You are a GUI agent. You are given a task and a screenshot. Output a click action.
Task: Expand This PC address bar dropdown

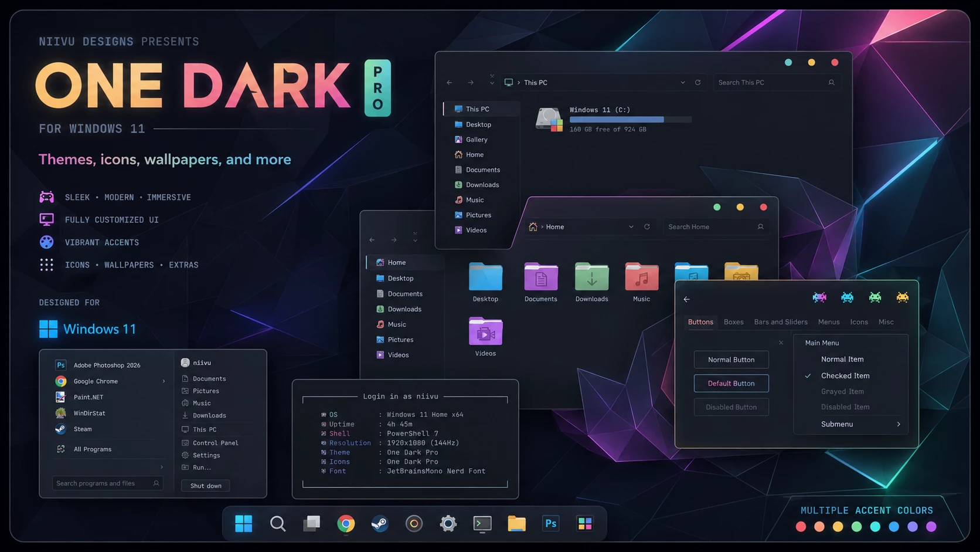(682, 83)
